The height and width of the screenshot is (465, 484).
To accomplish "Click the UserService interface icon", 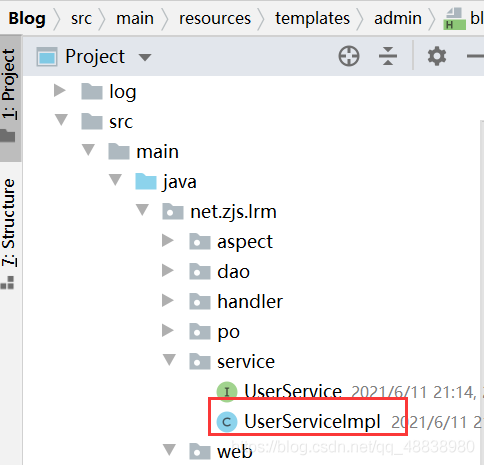I will point(227,392).
